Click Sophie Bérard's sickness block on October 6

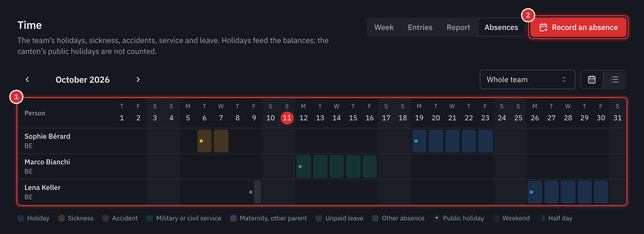[x=205, y=141]
